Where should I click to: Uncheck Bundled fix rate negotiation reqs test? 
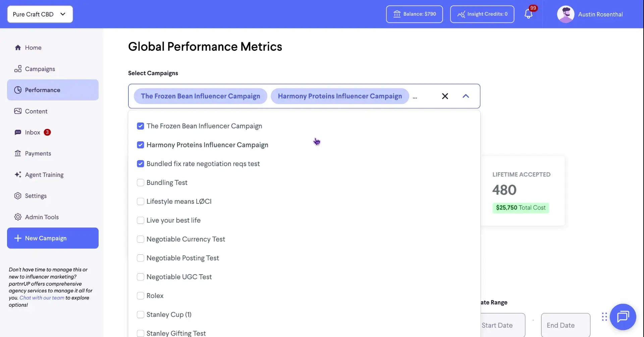(x=141, y=163)
